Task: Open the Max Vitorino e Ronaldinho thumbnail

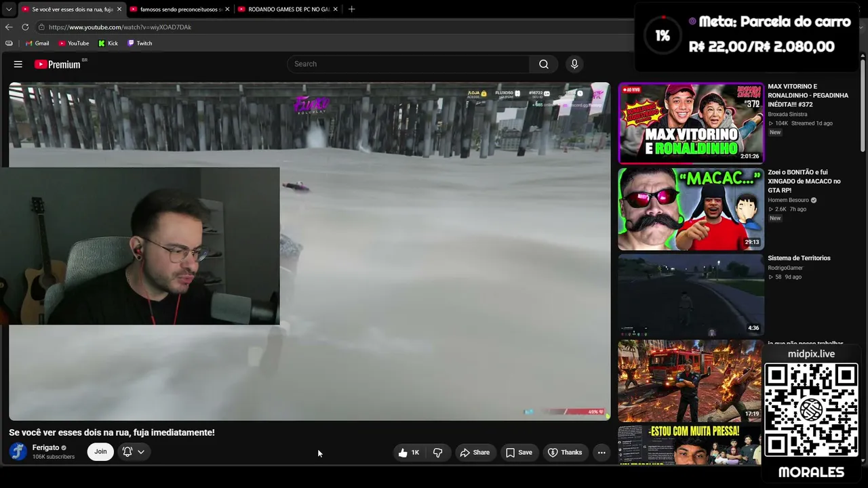Action: (x=691, y=123)
